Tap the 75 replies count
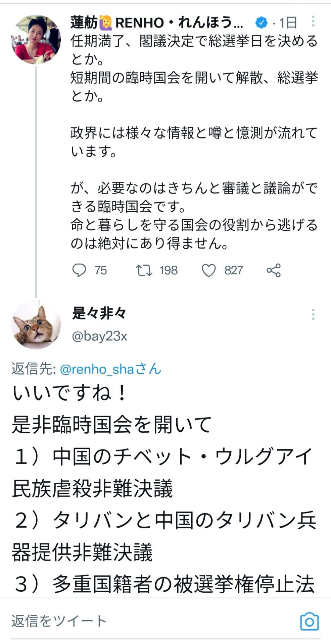 (x=101, y=270)
